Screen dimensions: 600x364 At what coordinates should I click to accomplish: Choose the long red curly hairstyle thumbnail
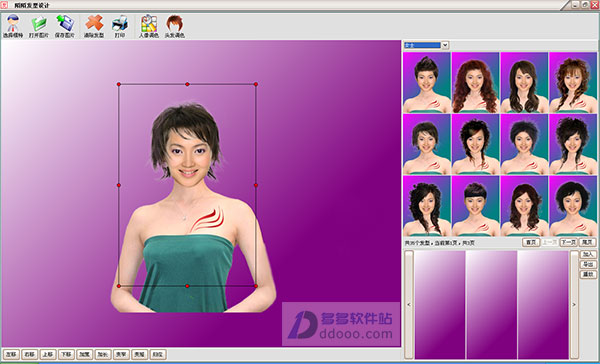(475, 82)
